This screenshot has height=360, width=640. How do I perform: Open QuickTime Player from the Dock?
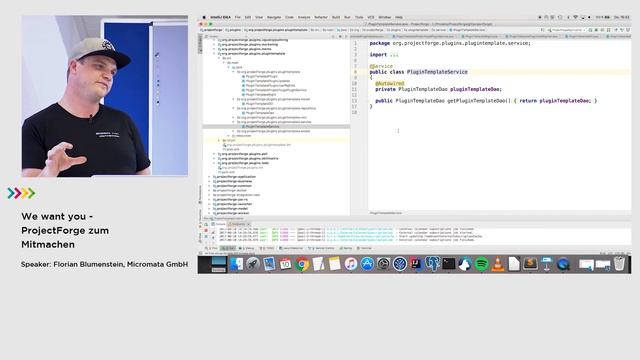(x=563, y=264)
